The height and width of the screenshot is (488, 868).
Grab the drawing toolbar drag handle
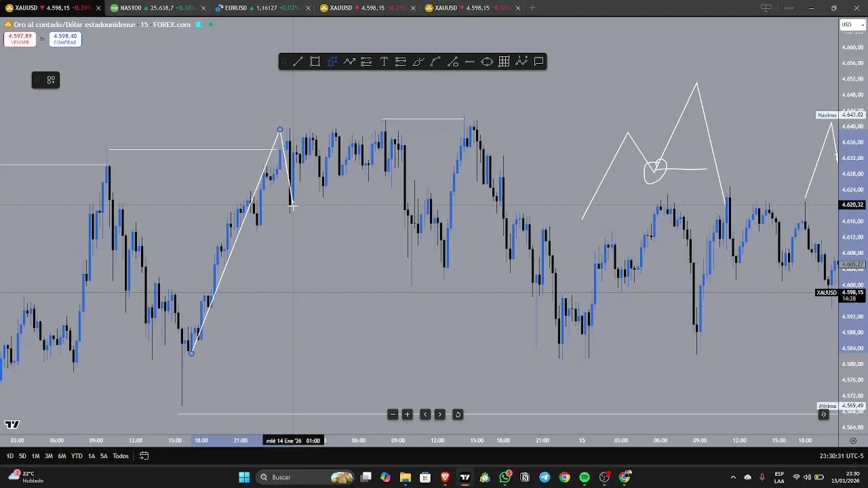coord(284,62)
